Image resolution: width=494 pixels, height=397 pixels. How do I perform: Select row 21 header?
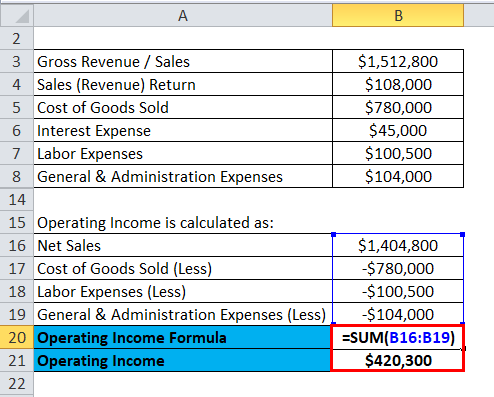point(17,360)
